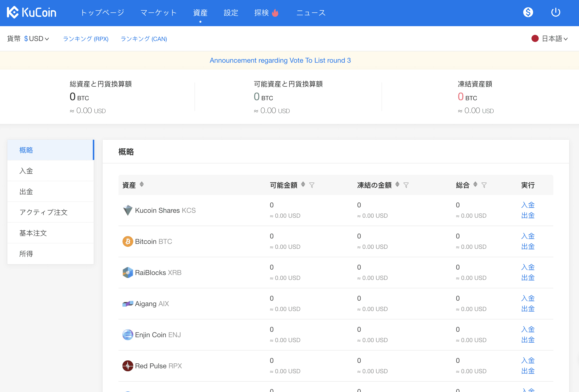Image resolution: width=579 pixels, height=392 pixels.
Task: Select アクティブ注文 in the sidebar
Action: (44, 212)
